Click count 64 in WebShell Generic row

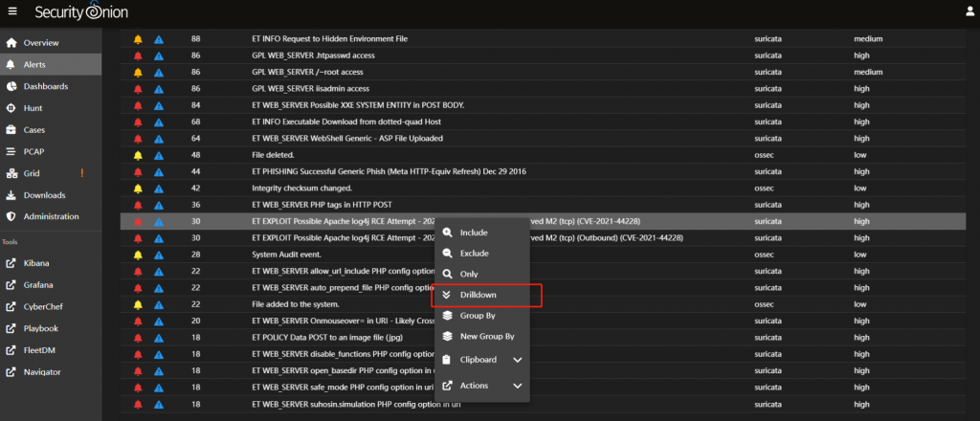[x=196, y=138]
